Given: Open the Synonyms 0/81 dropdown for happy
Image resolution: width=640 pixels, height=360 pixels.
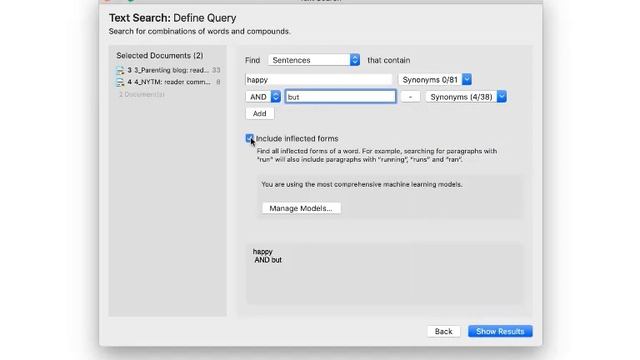Looking at the screenshot, I should [x=435, y=80].
